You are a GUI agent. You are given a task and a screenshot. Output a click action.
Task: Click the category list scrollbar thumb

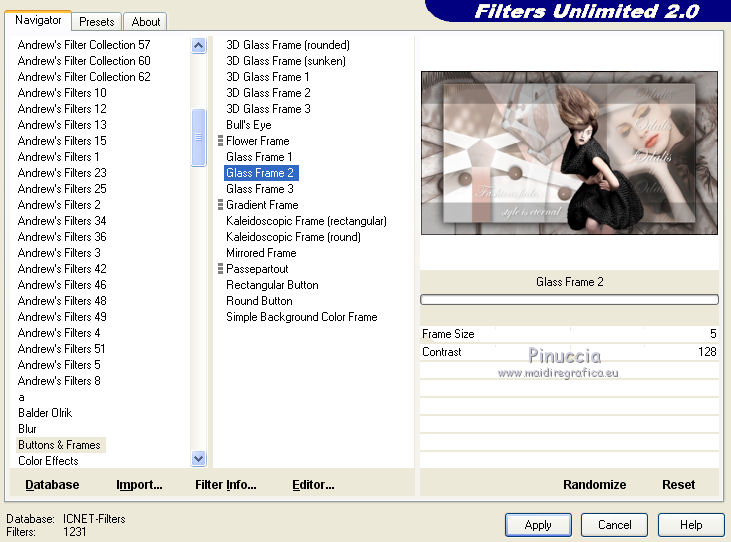coord(199,137)
